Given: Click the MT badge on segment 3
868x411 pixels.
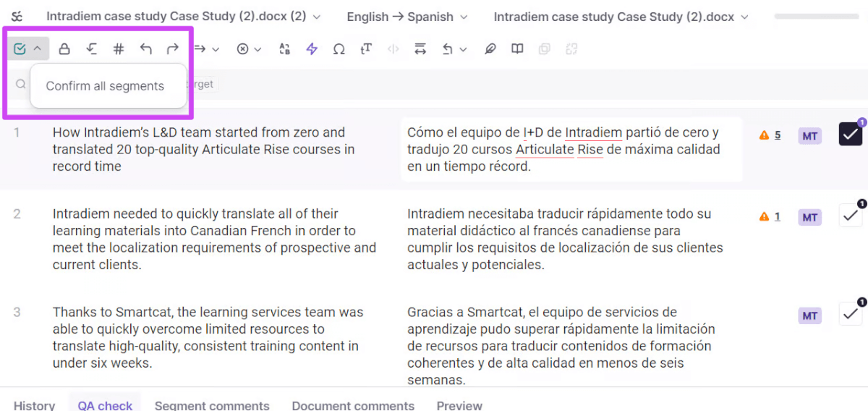Looking at the screenshot, I should [x=810, y=315].
